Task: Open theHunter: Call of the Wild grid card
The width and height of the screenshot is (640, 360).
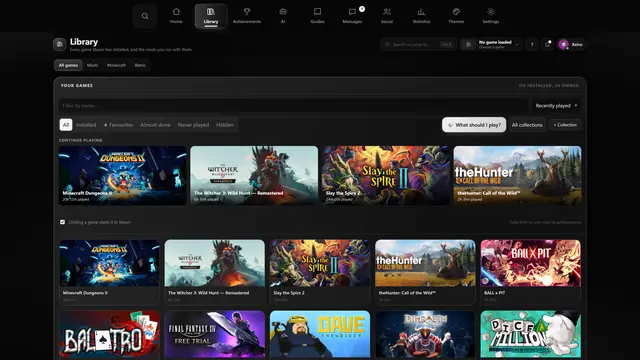Action: coord(425,272)
